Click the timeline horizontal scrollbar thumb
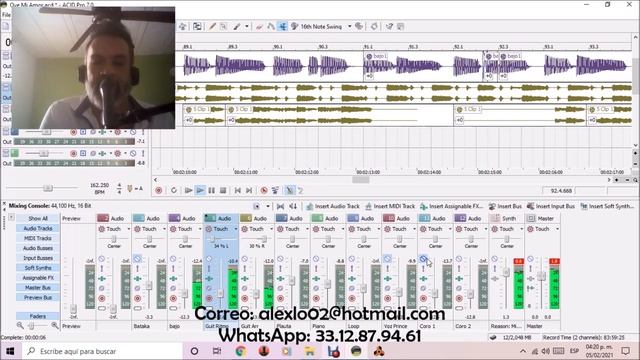This screenshot has width=640, height=360. click(x=361, y=180)
